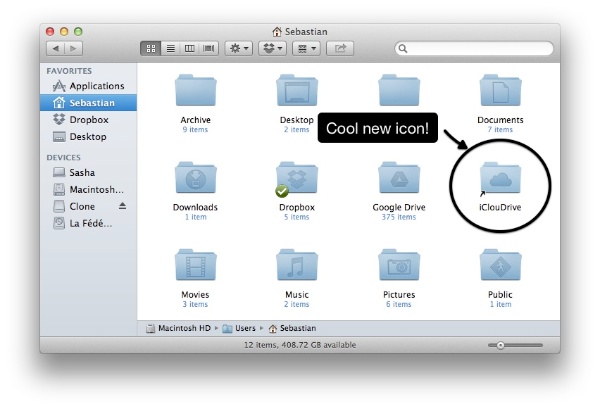The width and height of the screenshot is (600, 409).
Task: Click the DEVICES sidebar heading
Action: click(64, 158)
